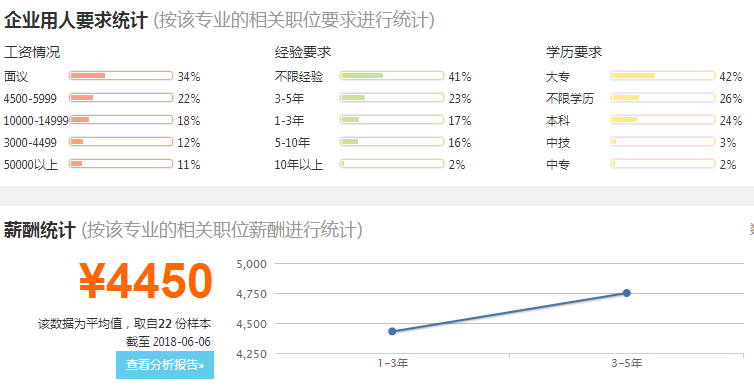Click the 不限学历 education progress bar
The width and height of the screenshot is (754, 388).
pyautogui.click(x=663, y=98)
